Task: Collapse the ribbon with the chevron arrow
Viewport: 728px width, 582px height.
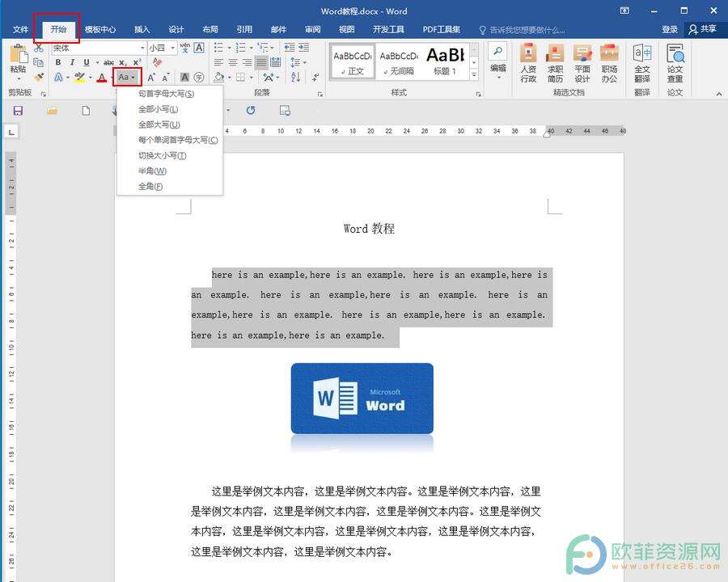Action: (x=719, y=95)
